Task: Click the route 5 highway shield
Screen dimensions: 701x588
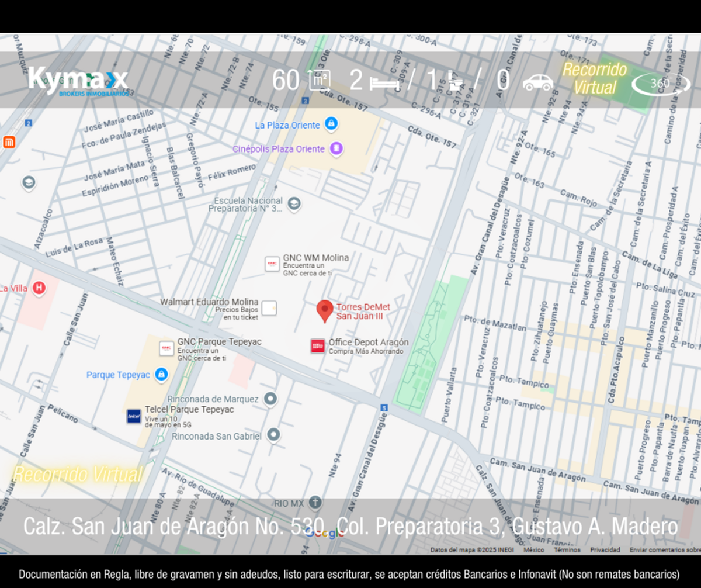Action: (x=384, y=407)
